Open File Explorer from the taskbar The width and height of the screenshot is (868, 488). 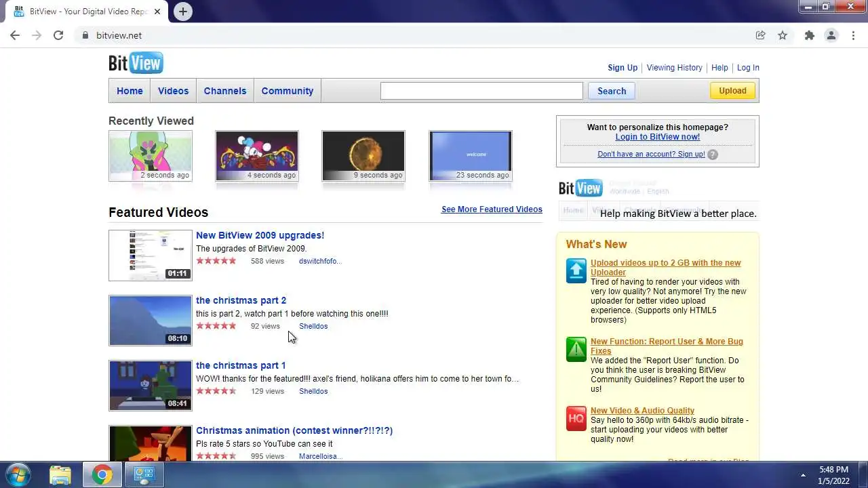tap(60, 475)
